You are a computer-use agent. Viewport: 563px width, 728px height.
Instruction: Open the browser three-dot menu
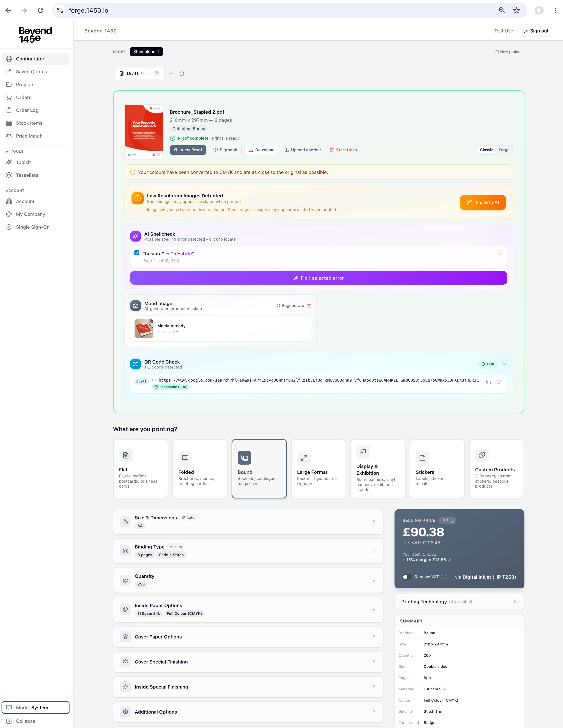click(555, 10)
